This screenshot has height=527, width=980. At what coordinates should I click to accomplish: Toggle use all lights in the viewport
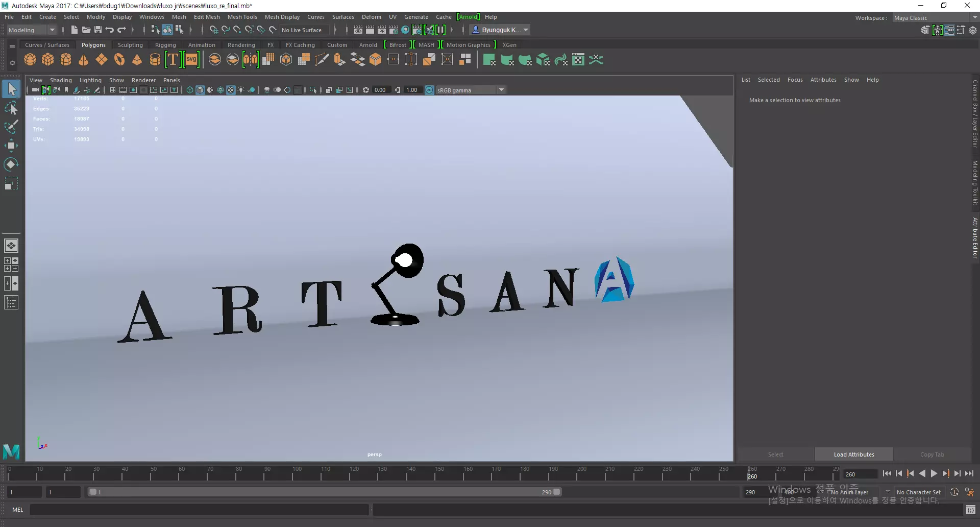(x=241, y=90)
